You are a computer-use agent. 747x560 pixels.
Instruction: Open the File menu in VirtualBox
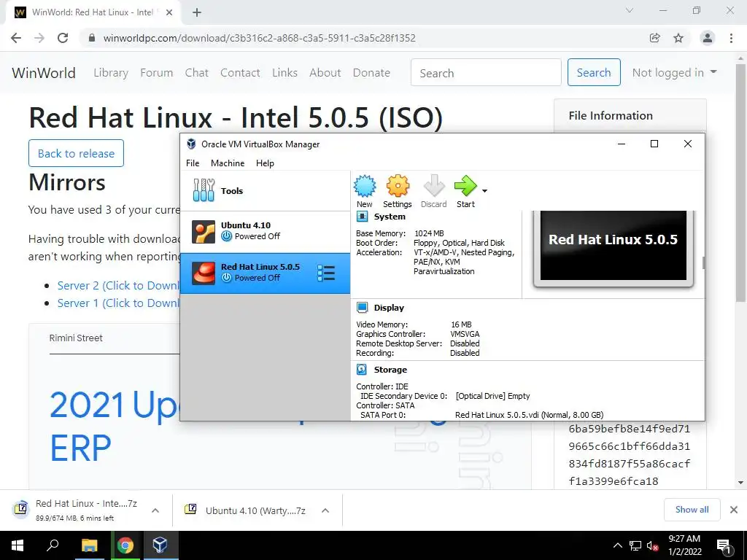pyautogui.click(x=193, y=163)
